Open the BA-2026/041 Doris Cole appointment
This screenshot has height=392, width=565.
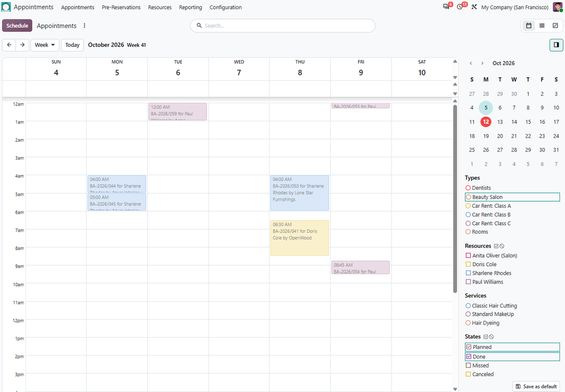(x=299, y=238)
